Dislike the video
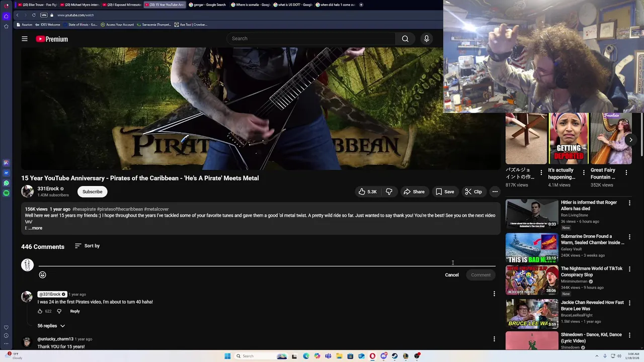The width and height of the screenshot is (644, 362). click(389, 192)
